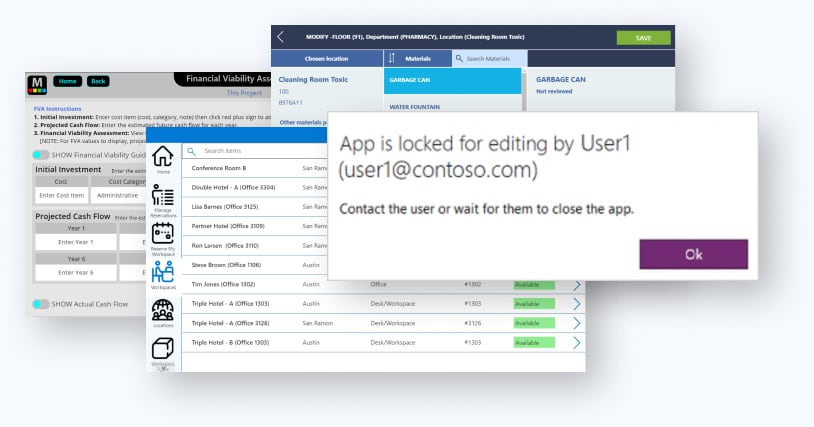Select Tim Jones (Office 1302) row
The image size is (814, 427).
pyautogui.click(x=384, y=284)
